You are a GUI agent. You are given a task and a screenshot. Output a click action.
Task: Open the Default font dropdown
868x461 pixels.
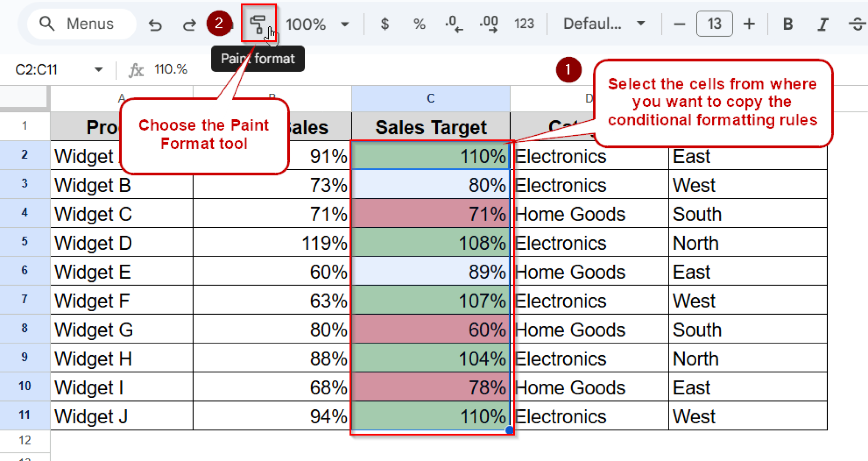pyautogui.click(x=604, y=24)
